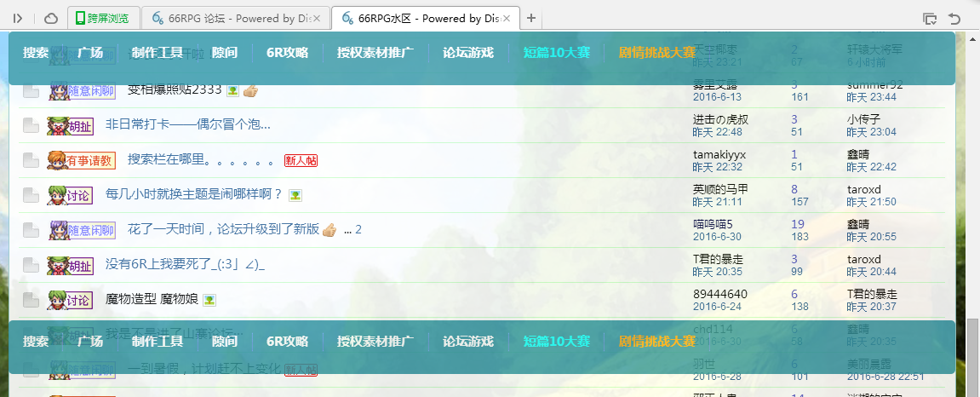Click the restore closed tab arrow icon
The image size is (980, 397).
[x=954, y=18]
